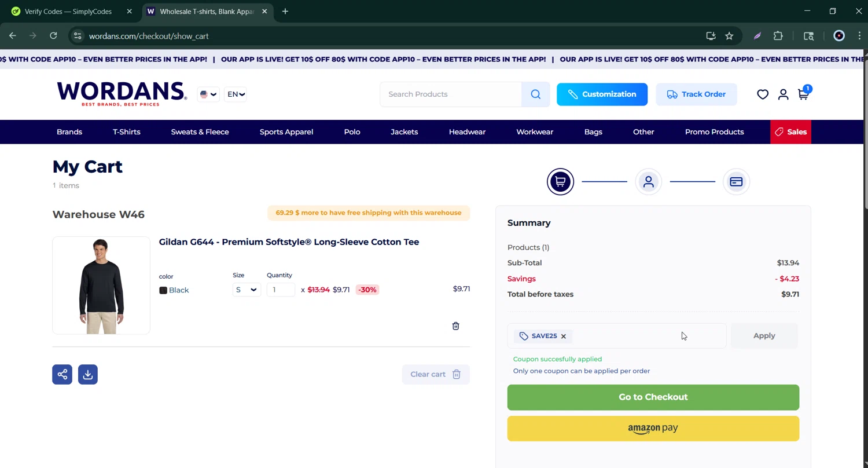Open the user account icon

click(x=783, y=94)
